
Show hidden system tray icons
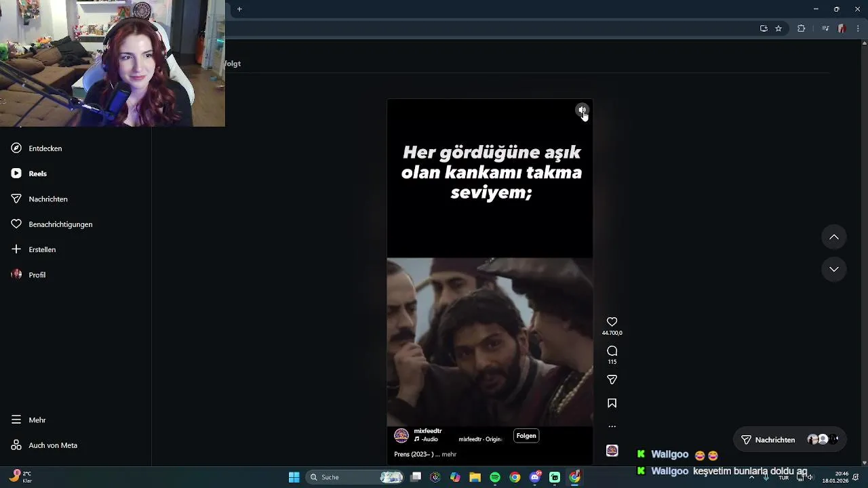751,477
